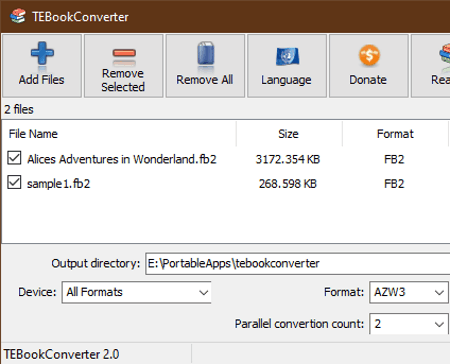
Task: Click the red minus Remove Selected icon
Action: click(x=124, y=53)
